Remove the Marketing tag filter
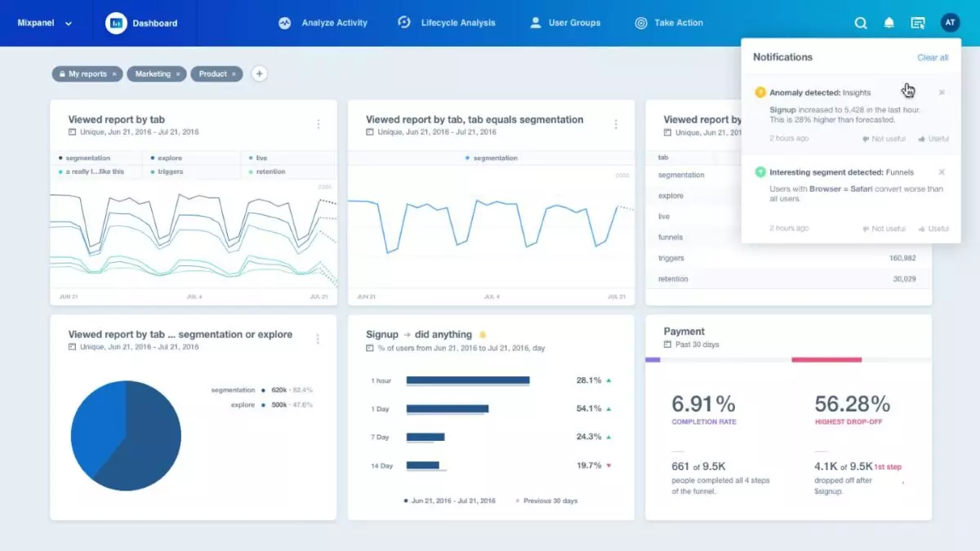This screenshot has width=980, height=551. pyautogui.click(x=179, y=74)
